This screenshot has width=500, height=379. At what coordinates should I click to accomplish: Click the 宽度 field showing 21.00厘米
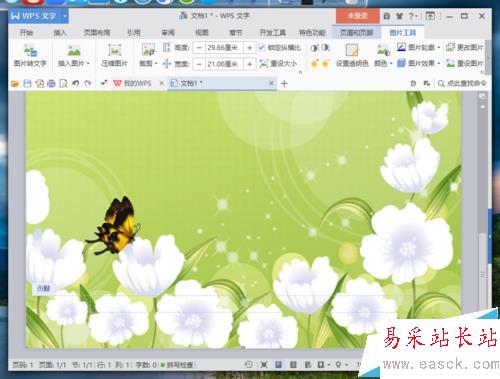tap(223, 63)
